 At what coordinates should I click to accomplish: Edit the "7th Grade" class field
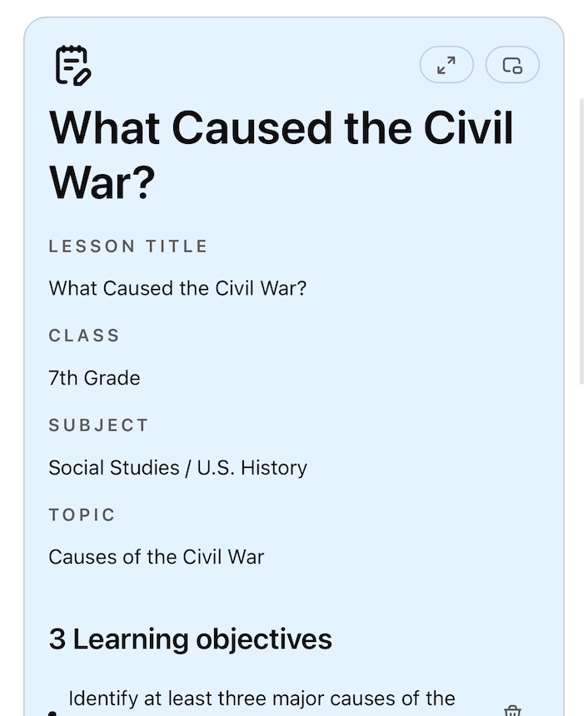tap(94, 378)
